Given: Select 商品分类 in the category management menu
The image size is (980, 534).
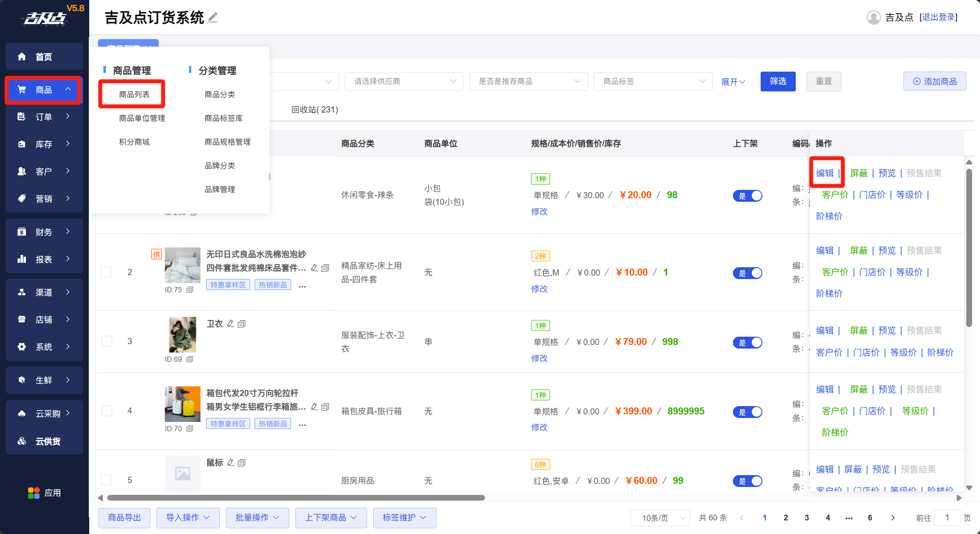Looking at the screenshot, I should (x=219, y=94).
